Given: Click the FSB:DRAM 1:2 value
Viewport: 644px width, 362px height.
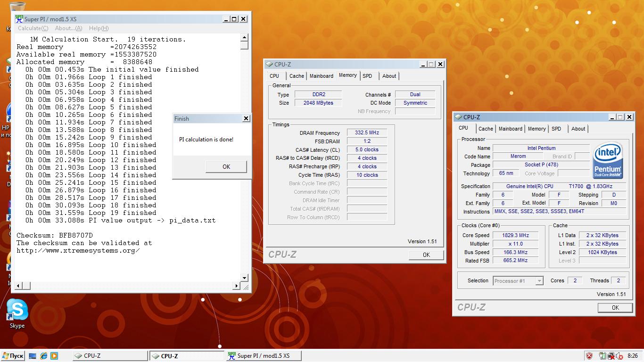Looking at the screenshot, I should point(367,141).
